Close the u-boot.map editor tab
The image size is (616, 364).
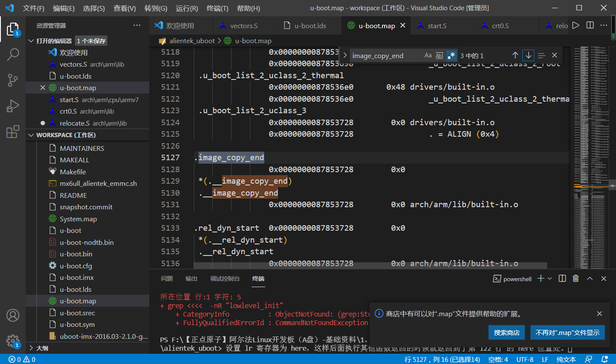403,26
